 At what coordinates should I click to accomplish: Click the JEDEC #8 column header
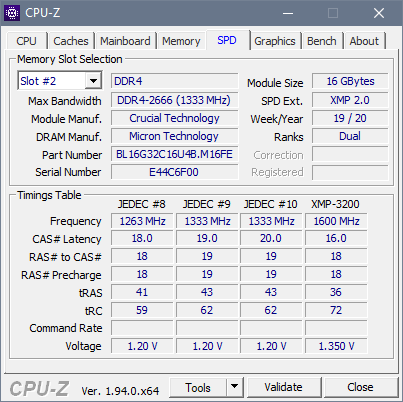[142, 204]
